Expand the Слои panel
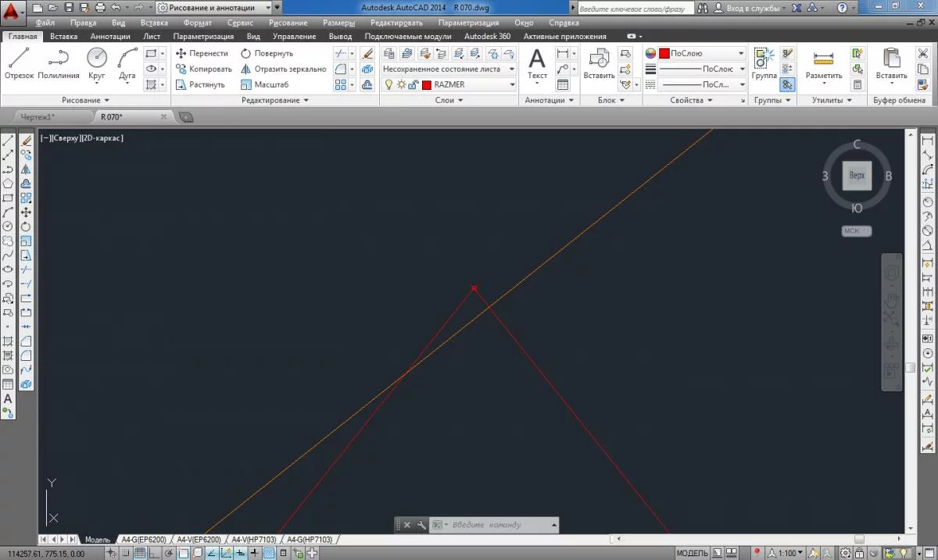The image size is (938, 560). point(449,100)
